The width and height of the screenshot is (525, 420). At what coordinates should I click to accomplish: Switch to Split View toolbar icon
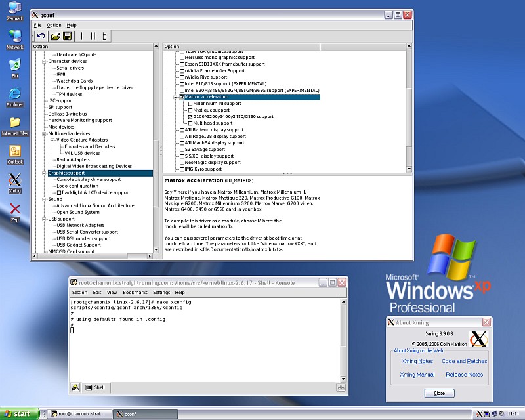coord(93,36)
